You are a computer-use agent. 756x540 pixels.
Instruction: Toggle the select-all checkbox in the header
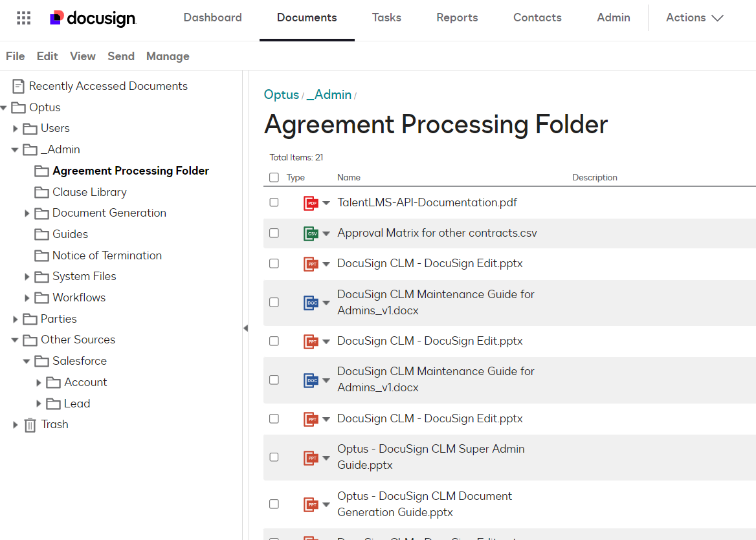(273, 177)
